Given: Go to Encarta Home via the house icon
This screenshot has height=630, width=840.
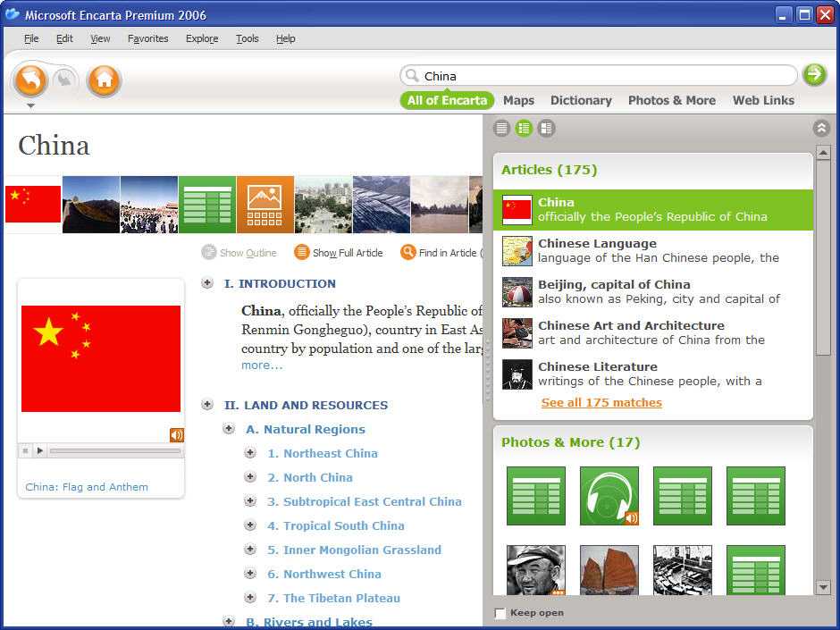Looking at the screenshot, I should (104, 80).
